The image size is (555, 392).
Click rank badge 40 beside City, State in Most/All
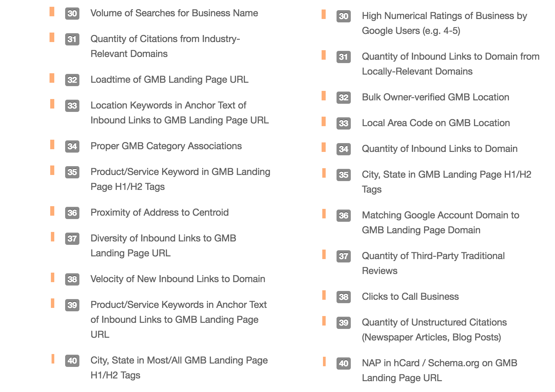pos(72,361)
